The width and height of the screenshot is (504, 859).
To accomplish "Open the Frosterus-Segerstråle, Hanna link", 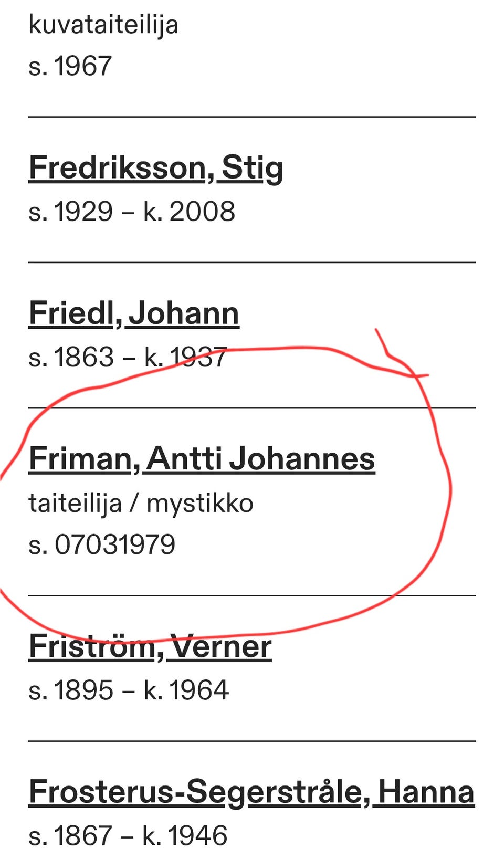I will pos(251,792).
